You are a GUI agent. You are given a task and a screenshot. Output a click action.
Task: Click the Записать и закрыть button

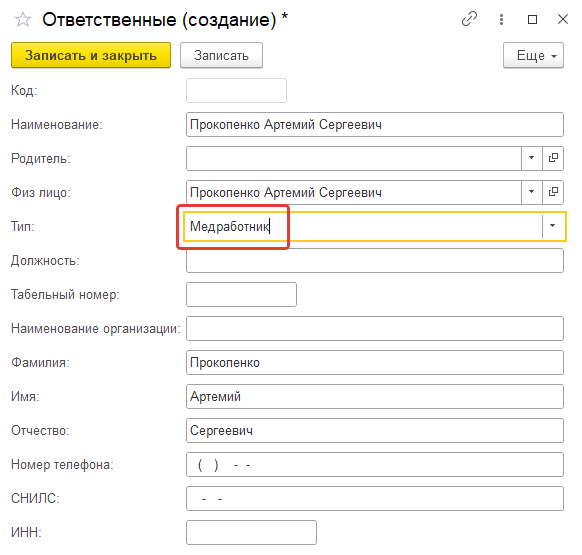(x=91, y=55)
